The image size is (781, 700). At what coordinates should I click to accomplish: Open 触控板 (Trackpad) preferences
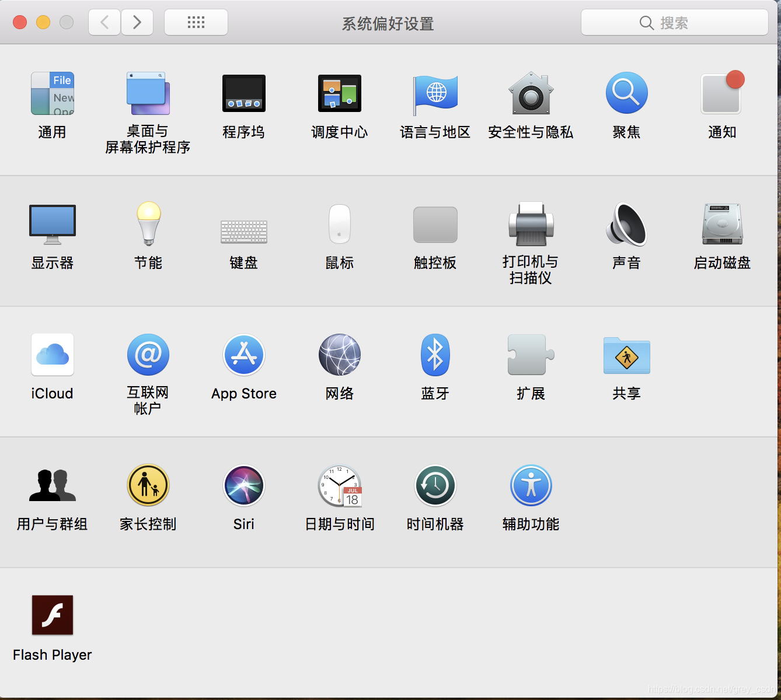point(435,225)
